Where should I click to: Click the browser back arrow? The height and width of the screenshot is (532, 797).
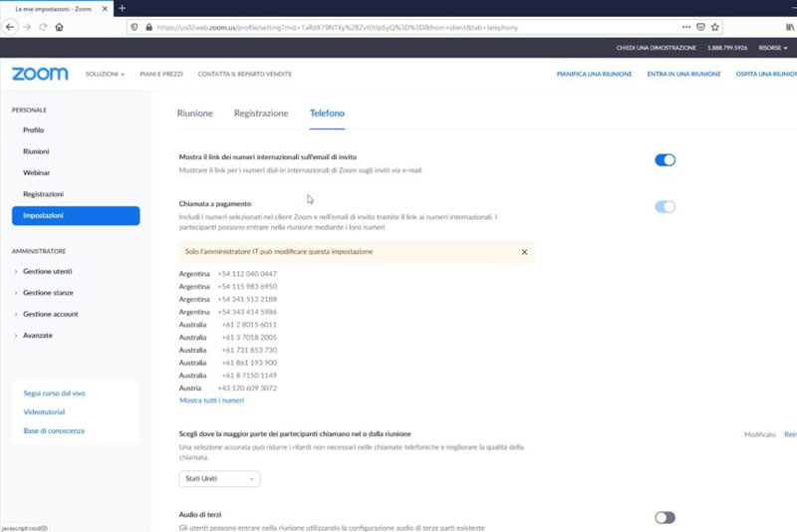[10, 28]
